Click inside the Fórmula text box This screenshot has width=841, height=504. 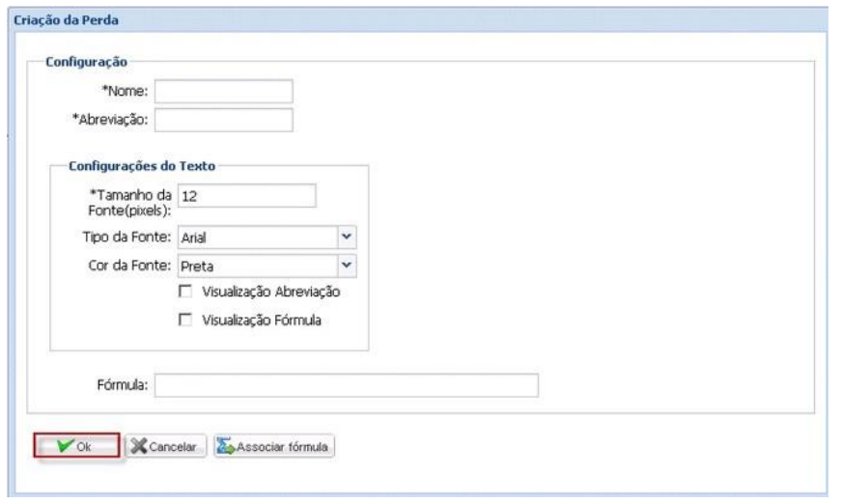tap(346, 385)
